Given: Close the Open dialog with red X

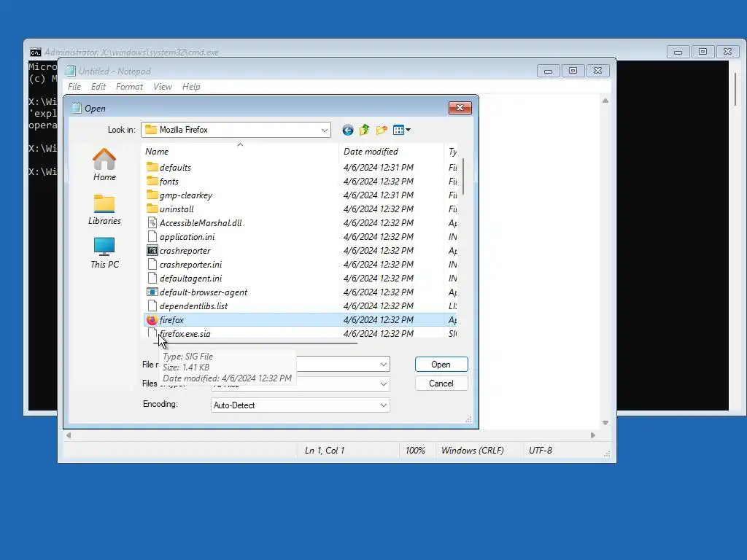Looking at the screenshot, I should click(x=460, y=108).
